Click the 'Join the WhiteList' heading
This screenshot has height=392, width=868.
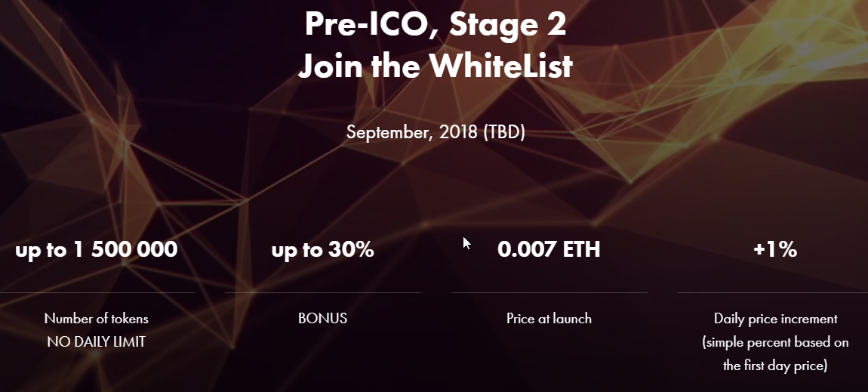[435, 66]
